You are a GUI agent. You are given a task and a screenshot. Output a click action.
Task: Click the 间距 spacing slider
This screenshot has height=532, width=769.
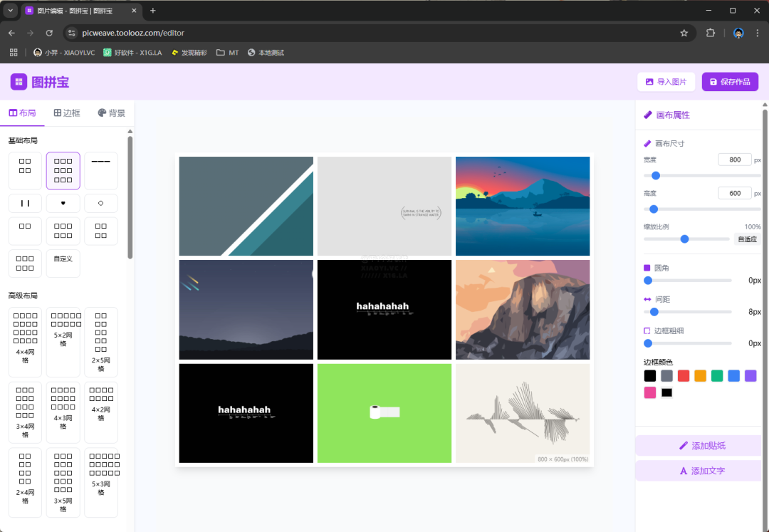(688, 312)
